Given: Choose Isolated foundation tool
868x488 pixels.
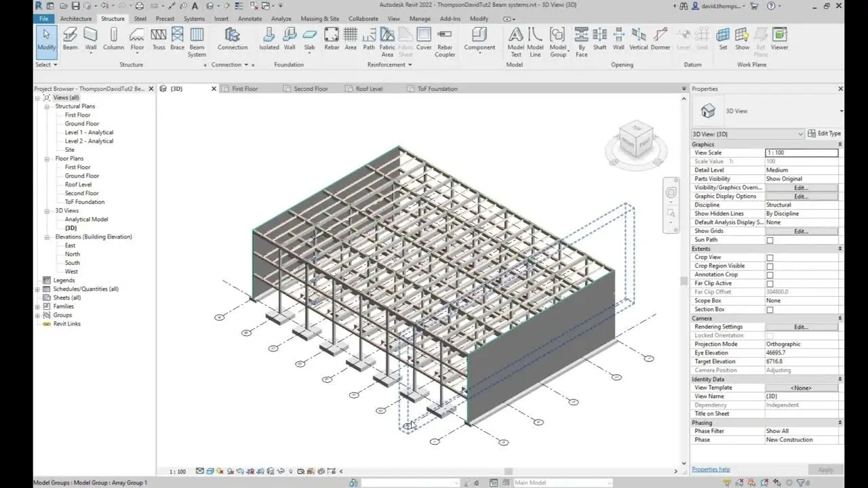Looking at the screenshot, I should click(269, 39).
